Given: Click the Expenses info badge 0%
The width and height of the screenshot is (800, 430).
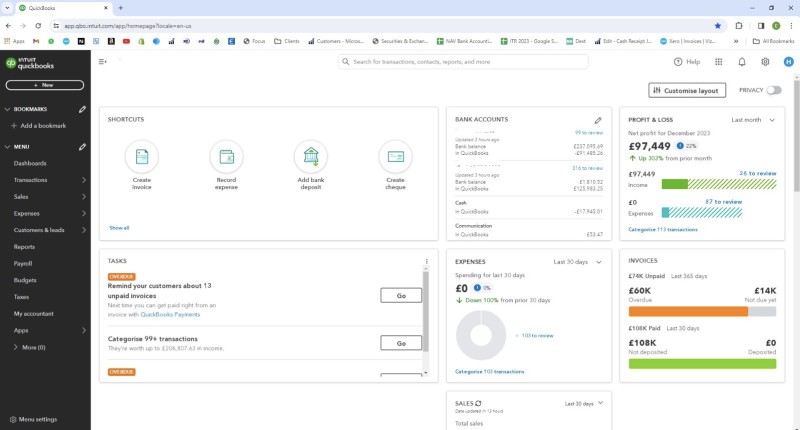Looking at the screenshot, I should pyautogui.click(x=482, y=288).
